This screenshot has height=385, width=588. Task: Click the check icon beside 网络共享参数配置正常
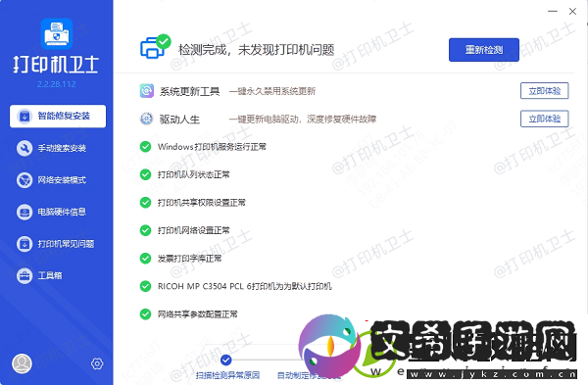coord(145,314)
